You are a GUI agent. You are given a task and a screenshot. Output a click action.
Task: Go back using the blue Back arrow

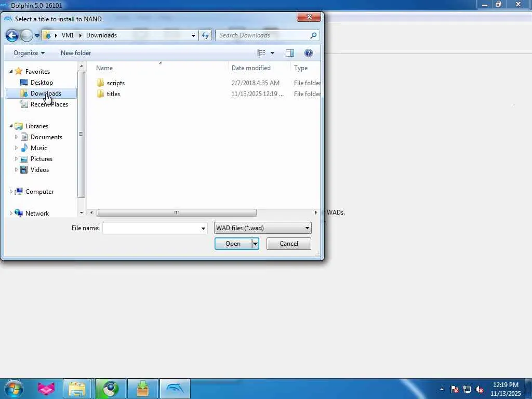[x=12, y=35]
